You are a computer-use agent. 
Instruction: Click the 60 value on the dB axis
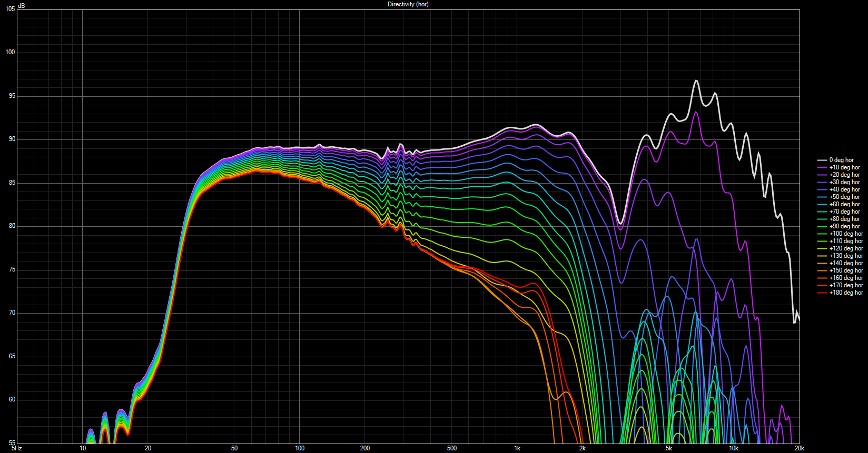tap(12, 399)
